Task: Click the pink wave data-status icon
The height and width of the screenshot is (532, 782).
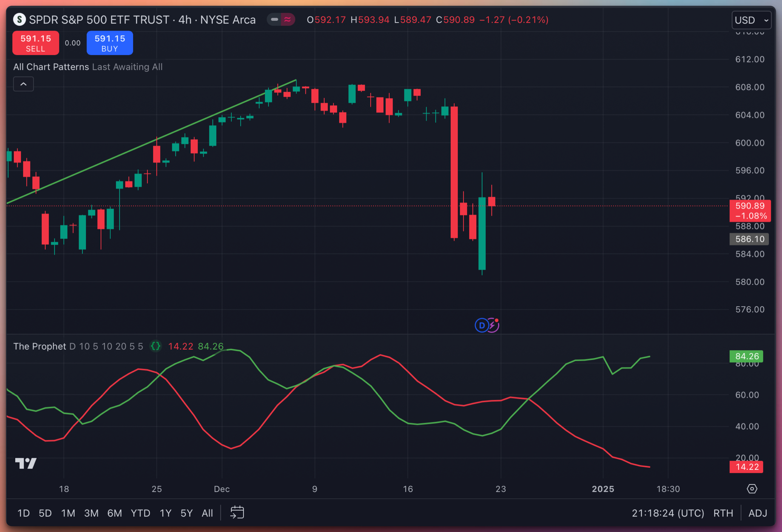Action: pos(288,19)
